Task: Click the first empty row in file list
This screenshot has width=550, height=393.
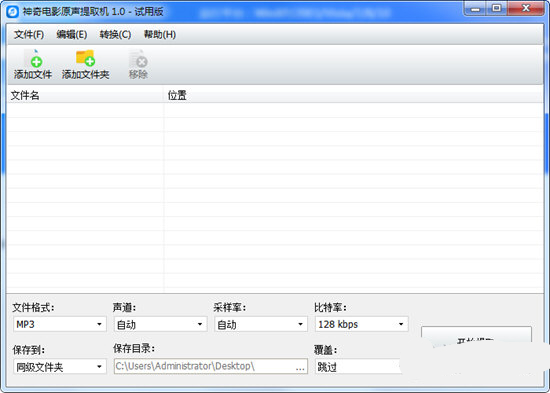Action: (275, 110)
